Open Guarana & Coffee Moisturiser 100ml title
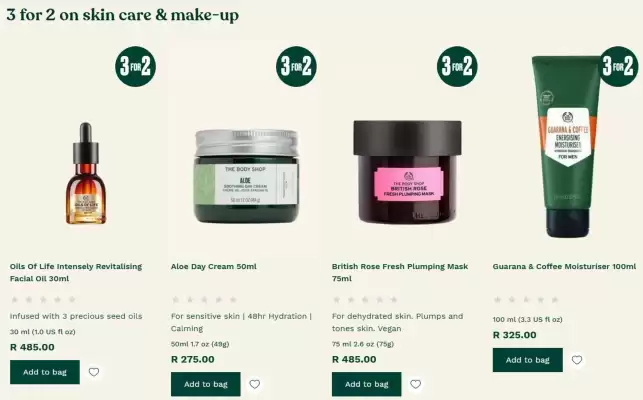This screenshot has width=643, height=400. coord(564,266)
